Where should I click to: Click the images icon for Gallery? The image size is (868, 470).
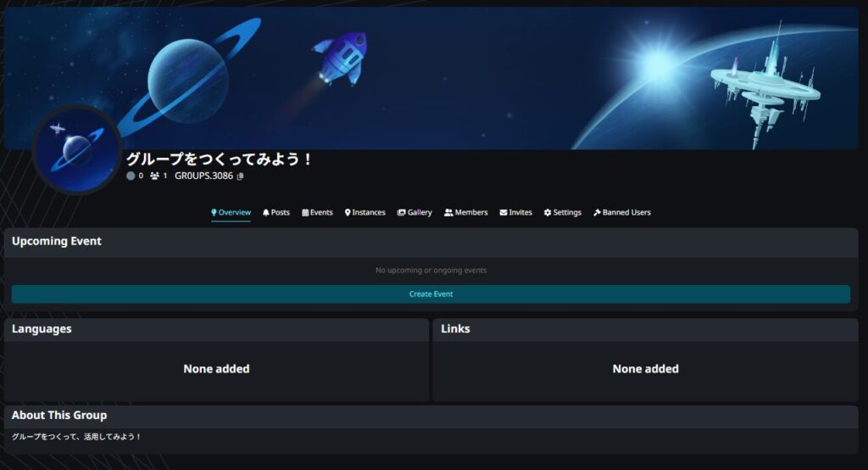point(401,213)
